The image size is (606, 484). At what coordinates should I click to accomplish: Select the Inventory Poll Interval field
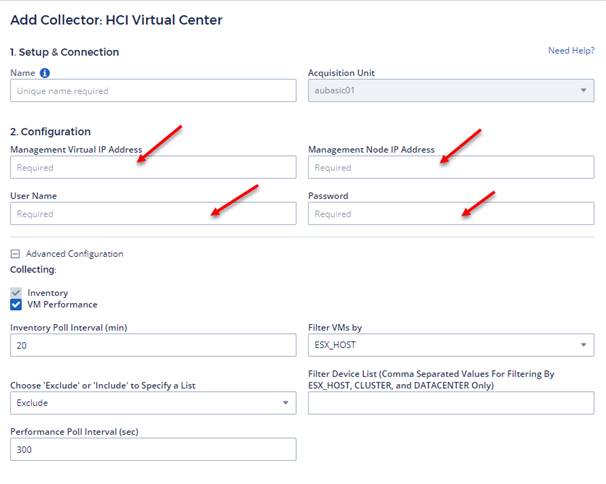153,345
